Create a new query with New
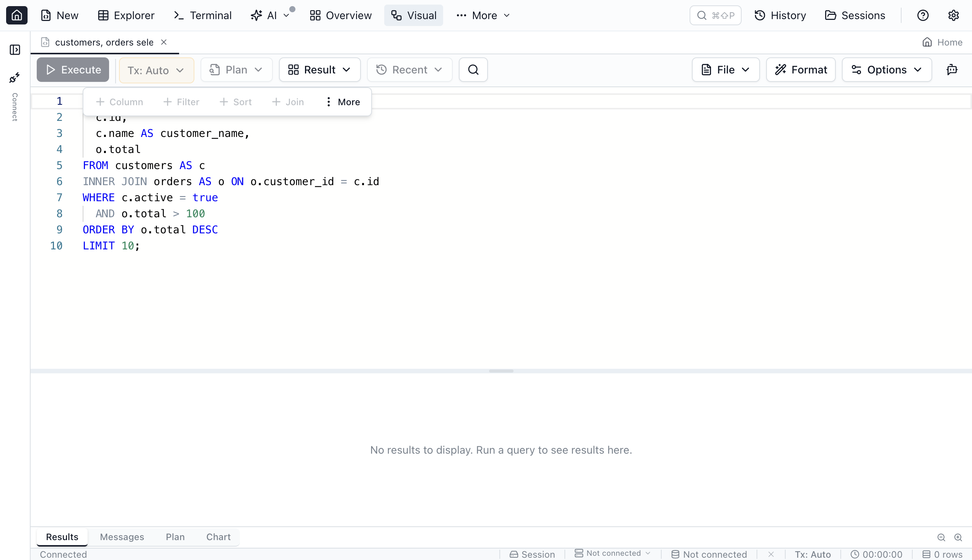The height and width of the screenshot is (560, 972). click(60, 15)
